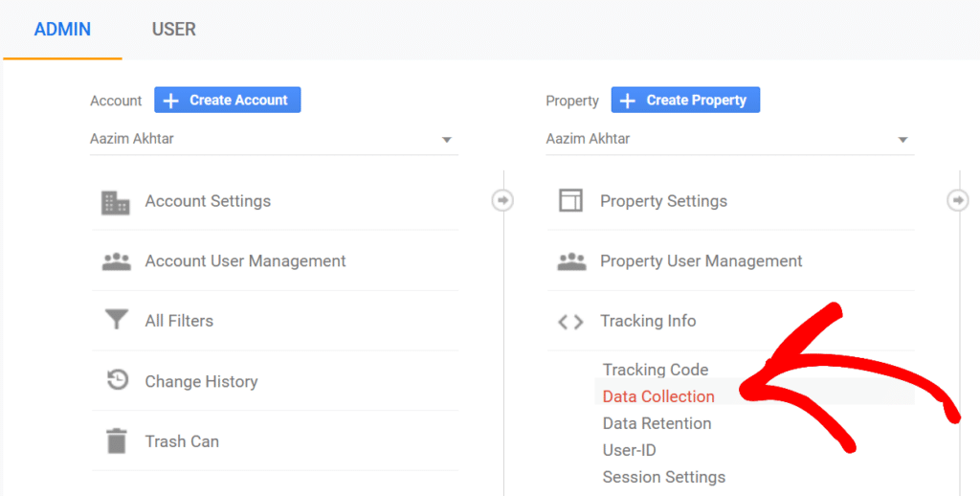Click the Account User Management people icon
The image size is (980, 496).
pyautogui.click(x=116, y=261)
